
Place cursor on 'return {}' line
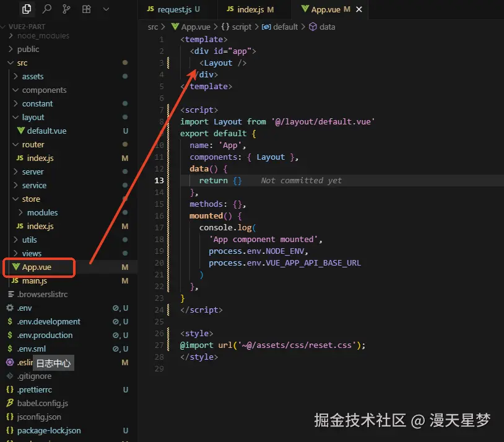tap(220, 181)
